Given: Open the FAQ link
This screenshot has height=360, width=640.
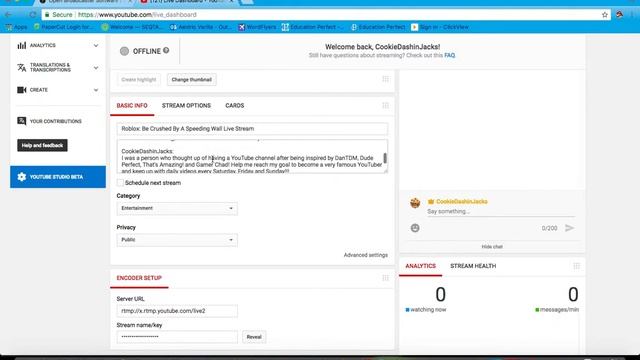Looking at the screenshot, I should pyautogui.click(x=449, y=55).
